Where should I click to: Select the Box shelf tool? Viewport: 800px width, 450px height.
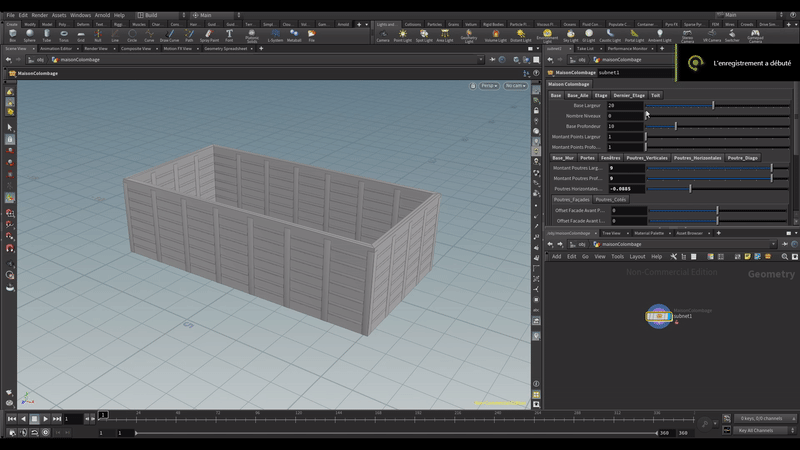13,35
